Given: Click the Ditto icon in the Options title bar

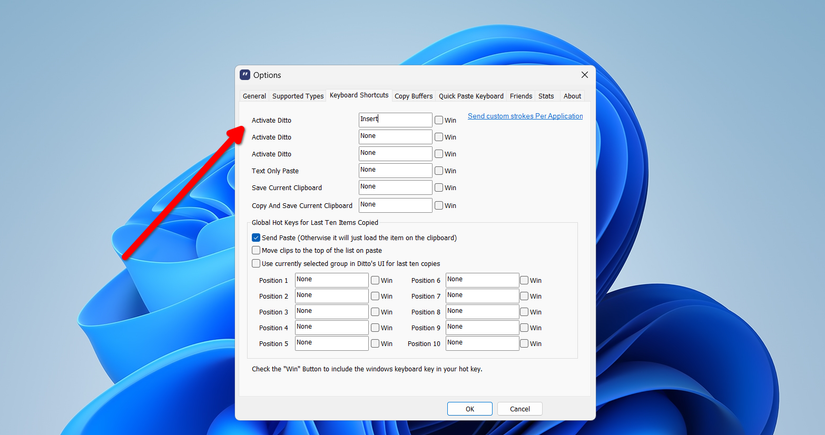Looking at the screenshot, I should tap(245, 75).
